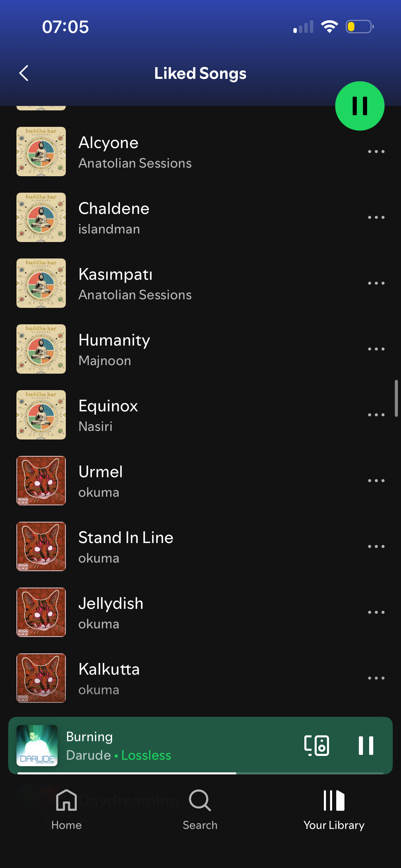Pause playback with the green round button
This screenshot has width=401, height=868.
(x=360, y=106)
